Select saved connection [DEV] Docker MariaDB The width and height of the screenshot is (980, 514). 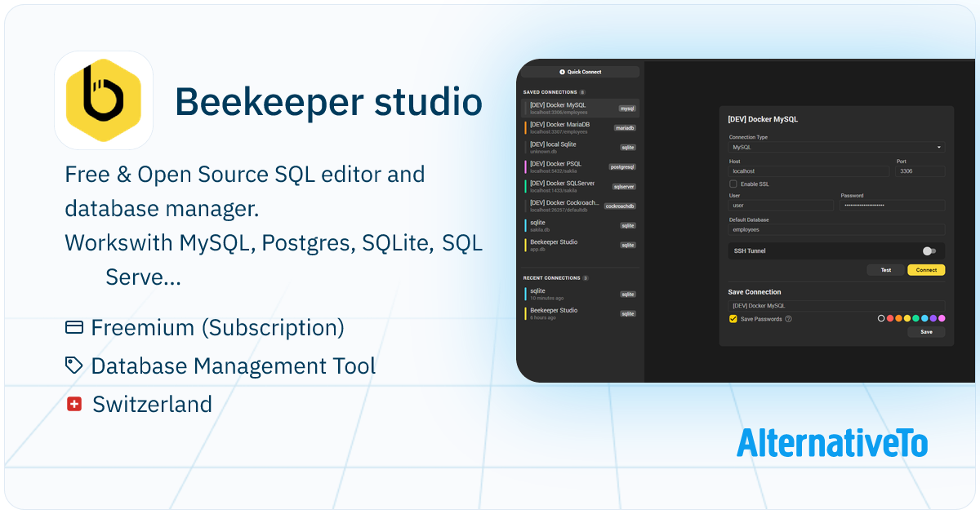(x=581, y=128)
